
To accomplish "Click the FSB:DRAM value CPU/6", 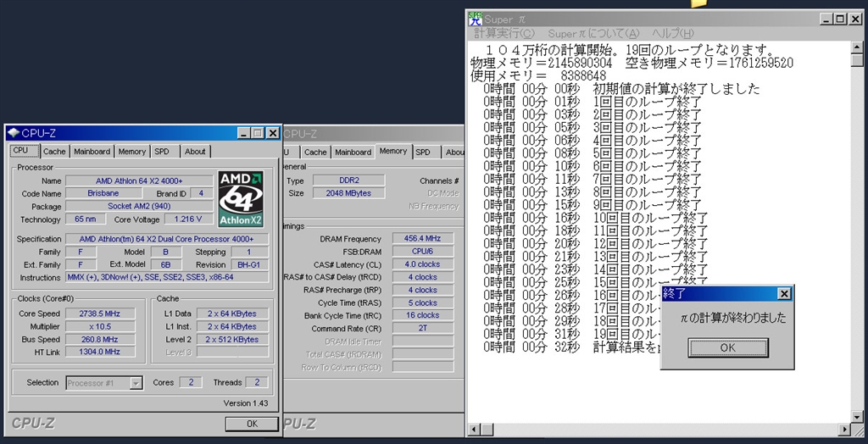I will pos(423,252).
